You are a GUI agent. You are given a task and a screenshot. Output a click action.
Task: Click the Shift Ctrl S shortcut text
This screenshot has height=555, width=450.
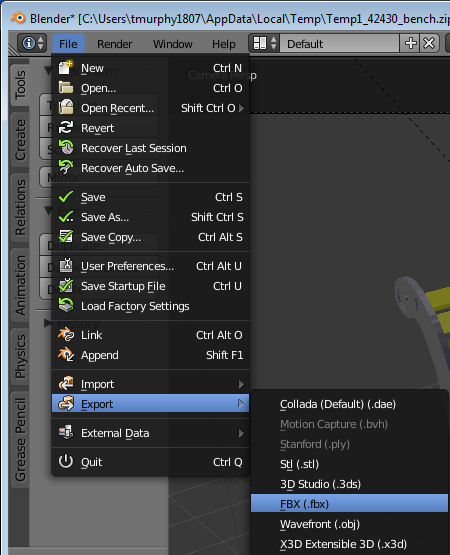click(x=217, y=217)
